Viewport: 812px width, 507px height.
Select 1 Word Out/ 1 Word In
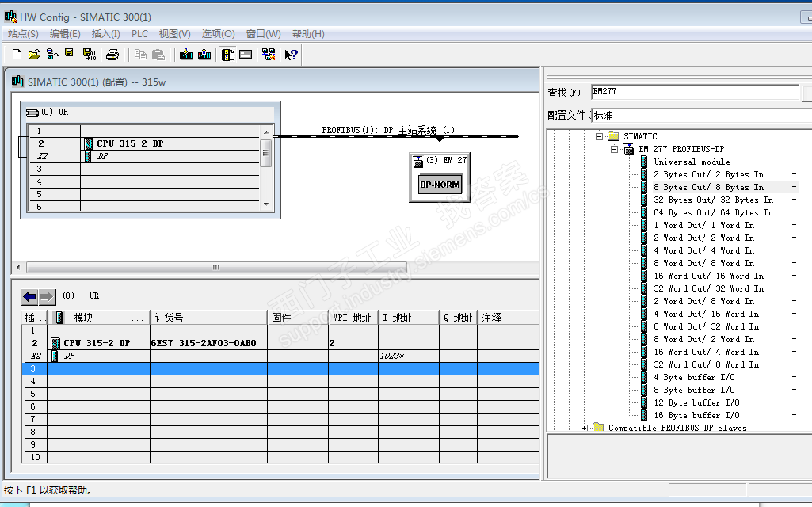coord(703,225)
